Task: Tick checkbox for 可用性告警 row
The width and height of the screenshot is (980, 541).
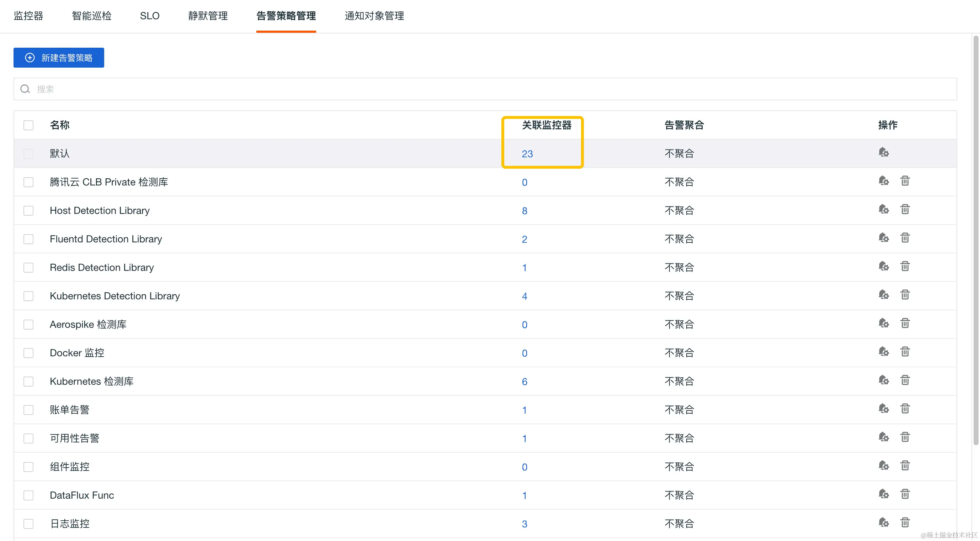Action: [28, 438]
